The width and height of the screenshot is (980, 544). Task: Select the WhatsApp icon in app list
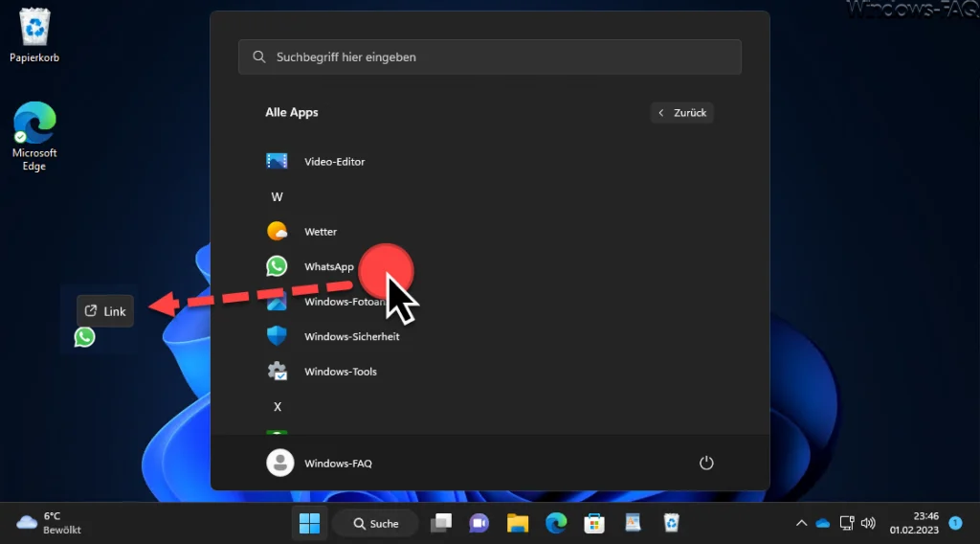277,266
